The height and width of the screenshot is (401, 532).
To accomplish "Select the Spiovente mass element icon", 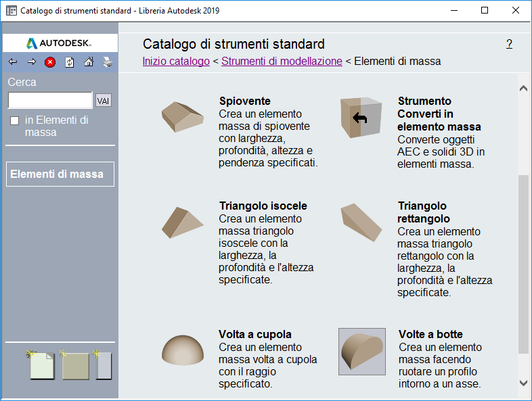I will [183, 117].
